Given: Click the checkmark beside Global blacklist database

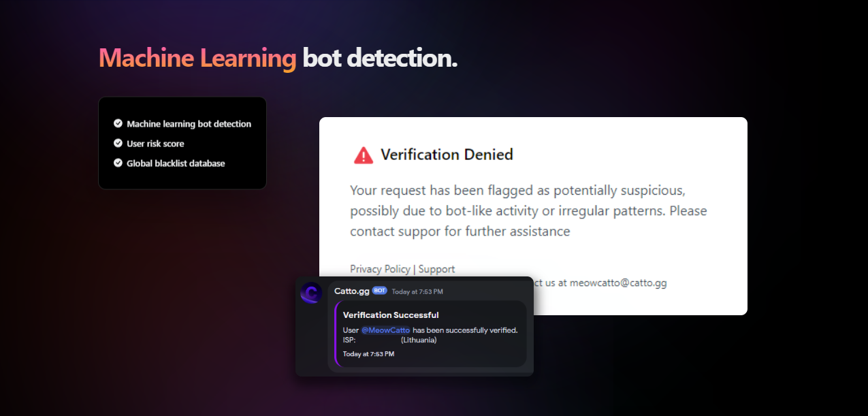Looking at the screenshot, I should (118, 163).
